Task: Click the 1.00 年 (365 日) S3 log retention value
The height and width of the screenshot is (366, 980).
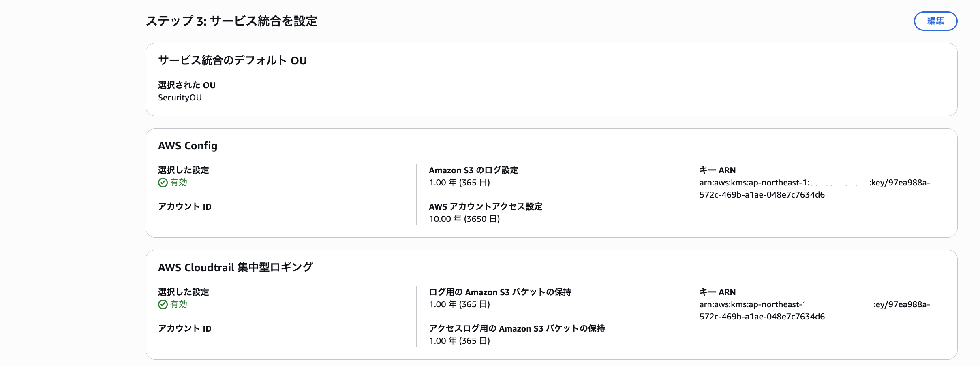Action: click(459, 183)
